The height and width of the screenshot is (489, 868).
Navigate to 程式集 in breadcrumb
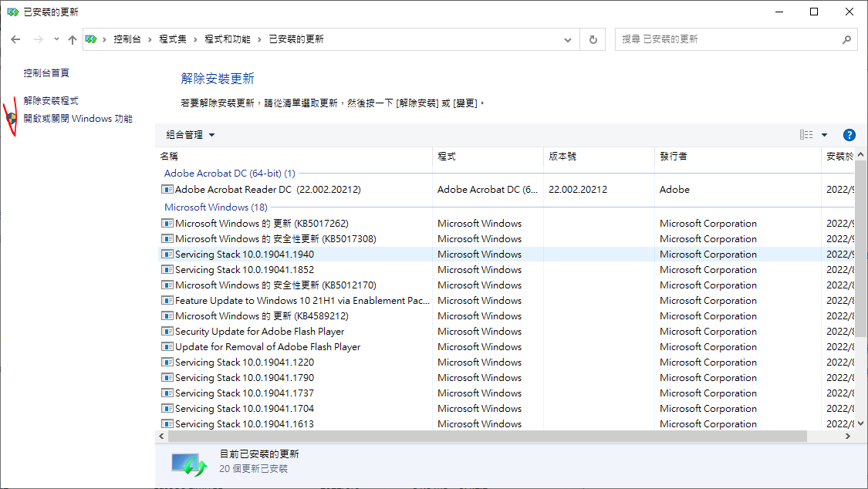click(x=173, y=39)
